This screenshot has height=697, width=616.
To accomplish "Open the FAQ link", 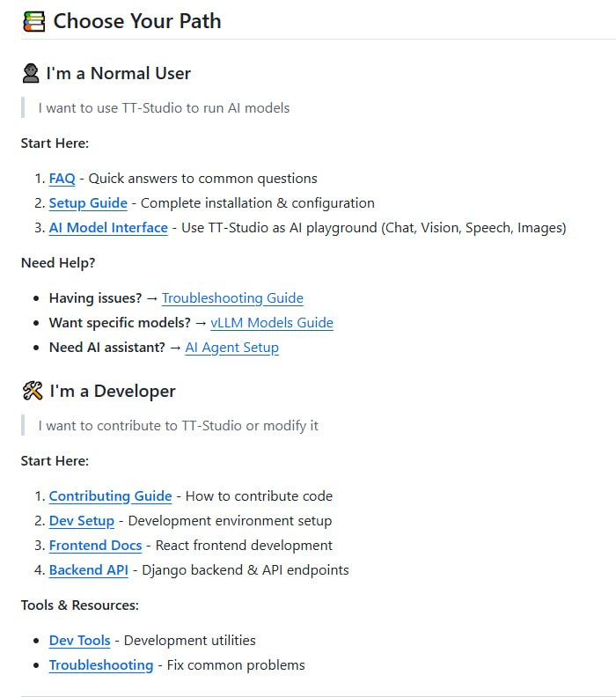I will point(62,179).
